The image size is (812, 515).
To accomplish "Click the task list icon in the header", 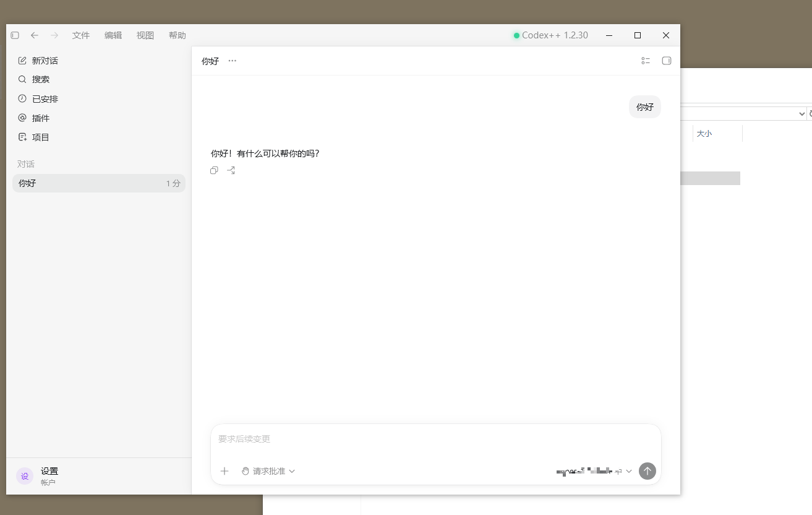I will [x=646, y=61].
